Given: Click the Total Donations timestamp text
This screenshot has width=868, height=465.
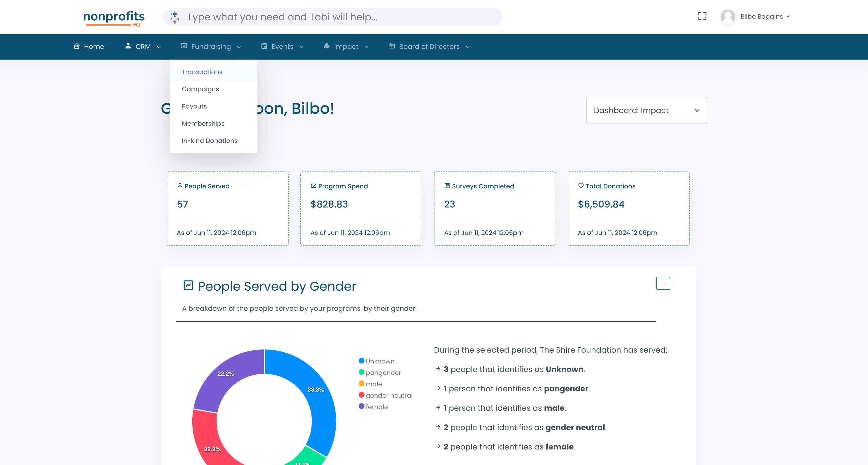Looking at the screenshot, I should pyautogui.click(x=617, y=232).
